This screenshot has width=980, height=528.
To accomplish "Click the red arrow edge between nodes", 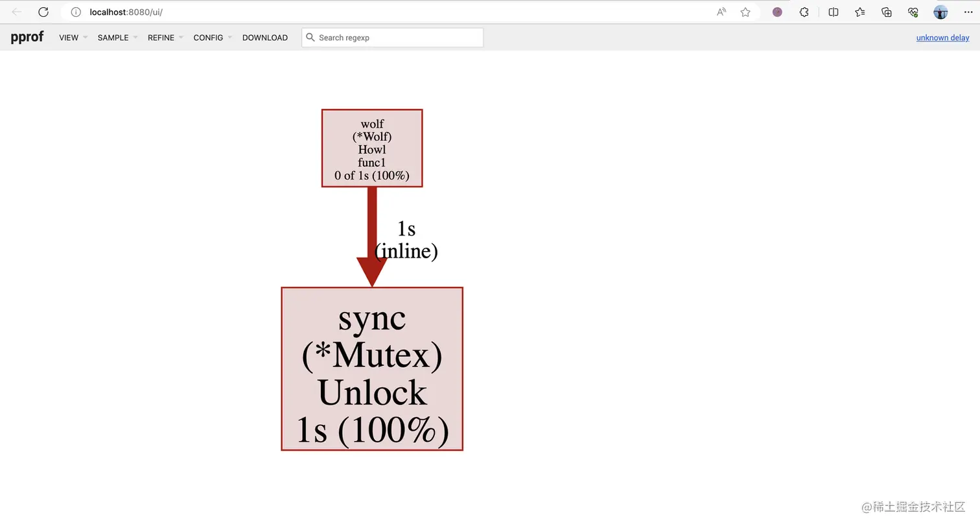I will click(372, 237).
